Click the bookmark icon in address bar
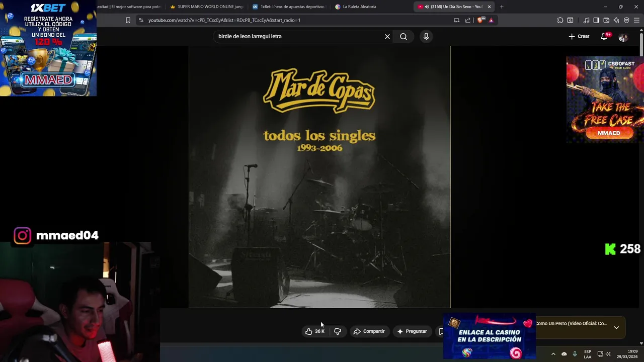Screen dimensions: 644x362 pos(128,20)
